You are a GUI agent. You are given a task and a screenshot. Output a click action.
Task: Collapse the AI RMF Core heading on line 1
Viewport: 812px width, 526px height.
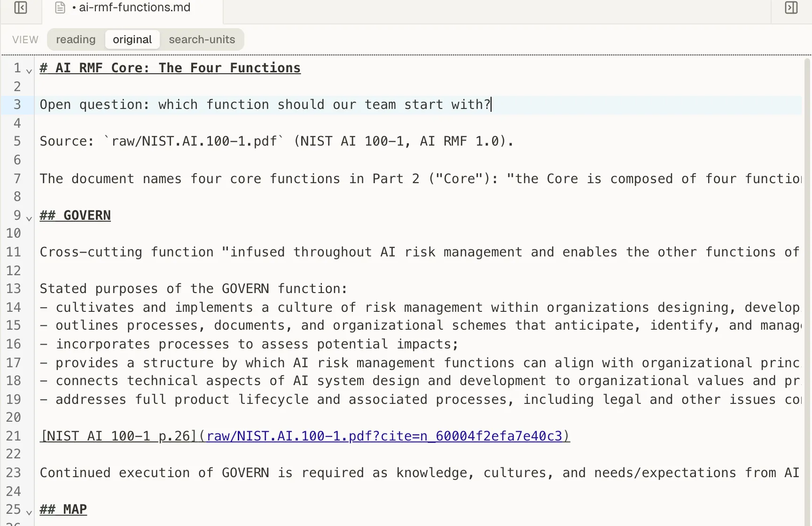click(29, 71)
